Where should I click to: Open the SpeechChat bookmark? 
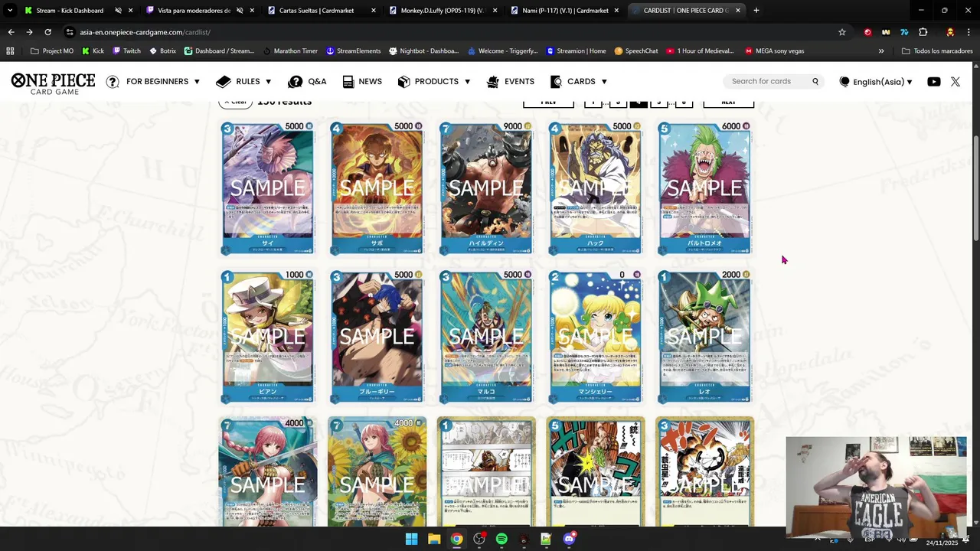click(635, 51)
